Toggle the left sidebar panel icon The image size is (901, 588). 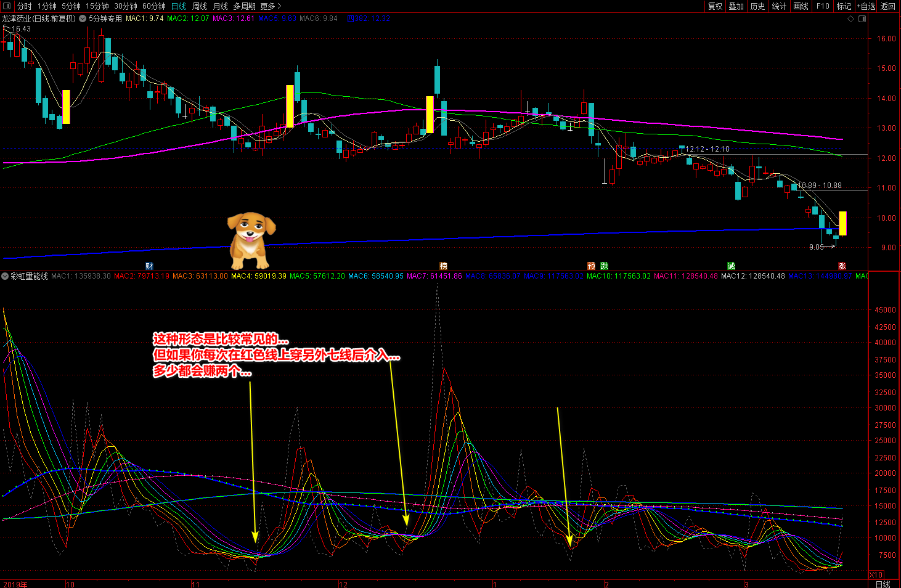[7, 6]
